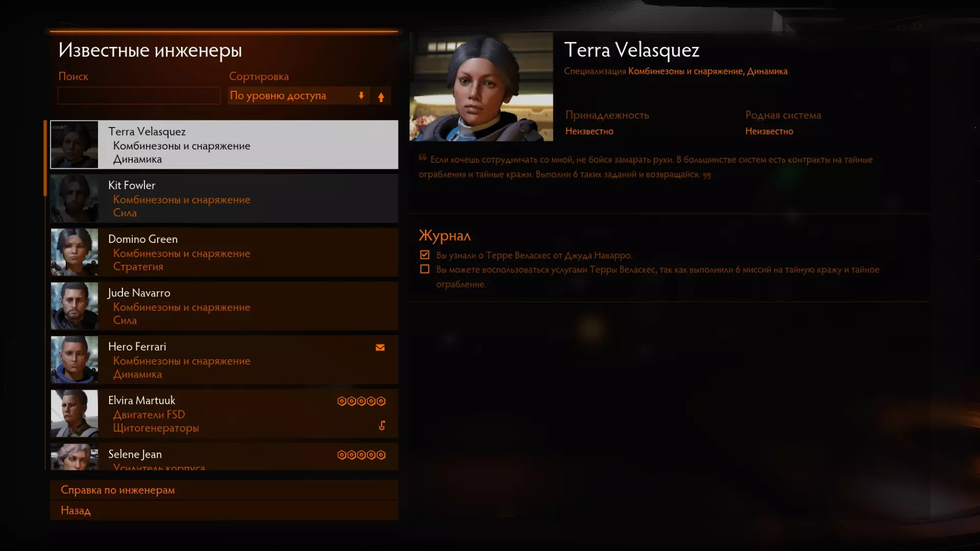Select Selene Jean engineer entry
Screen dimensions: 980x551
(224, 457)
